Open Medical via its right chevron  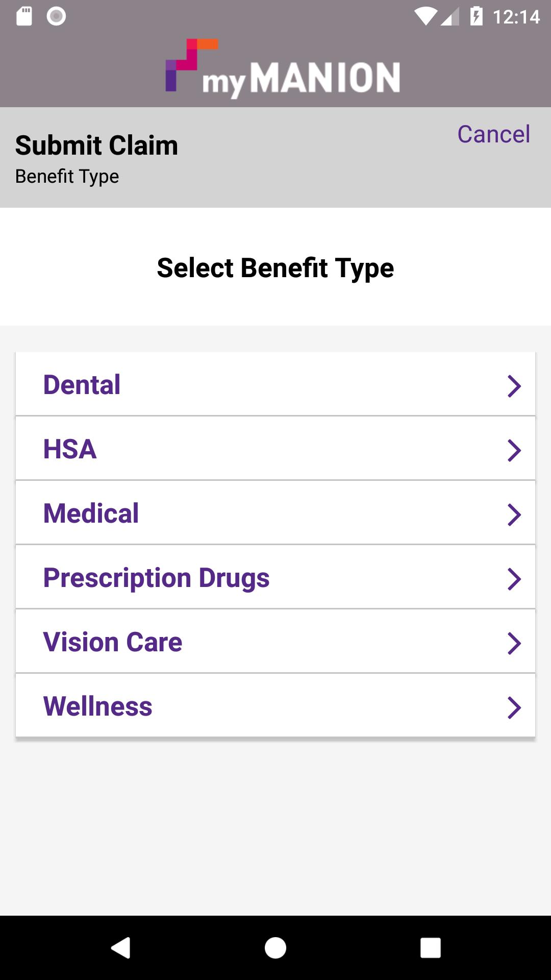pyautogui.click(x=514, y=514)
